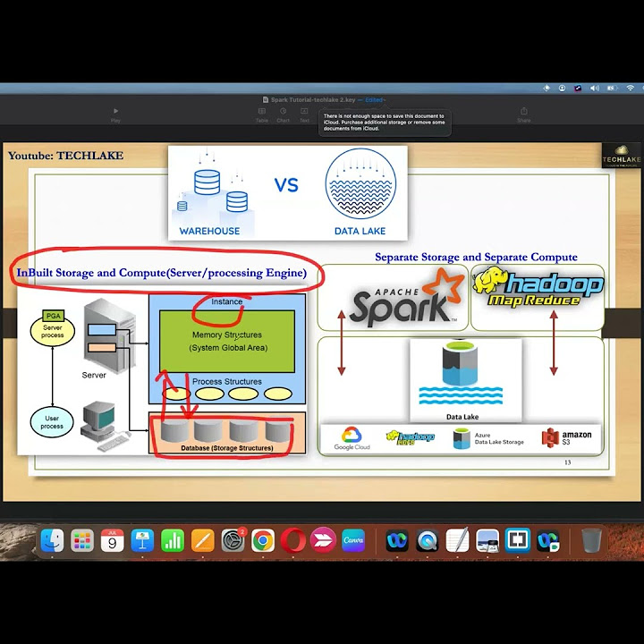Click the Play button in Keynote toolbar
Screen dimensions: 644x644
pyautogui.click(x=115, y=114)
